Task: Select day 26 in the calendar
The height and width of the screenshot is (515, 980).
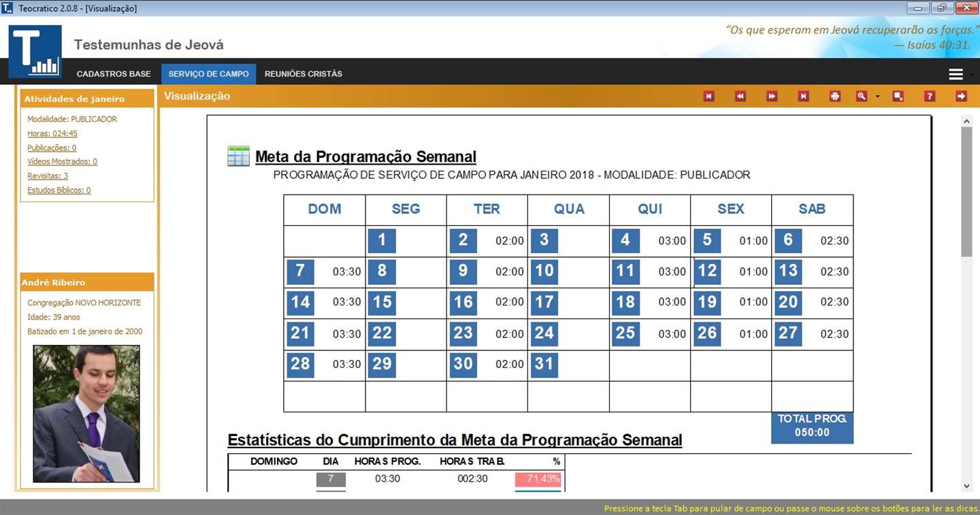Action: click(707, 334)
